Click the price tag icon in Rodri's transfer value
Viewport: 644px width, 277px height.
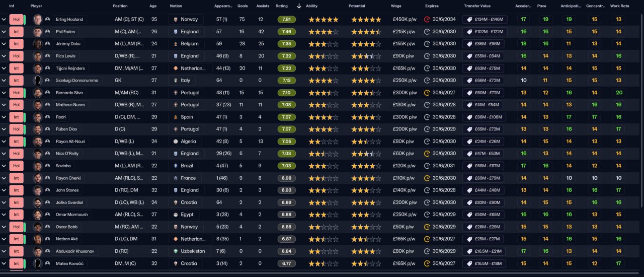coord(469,117)
